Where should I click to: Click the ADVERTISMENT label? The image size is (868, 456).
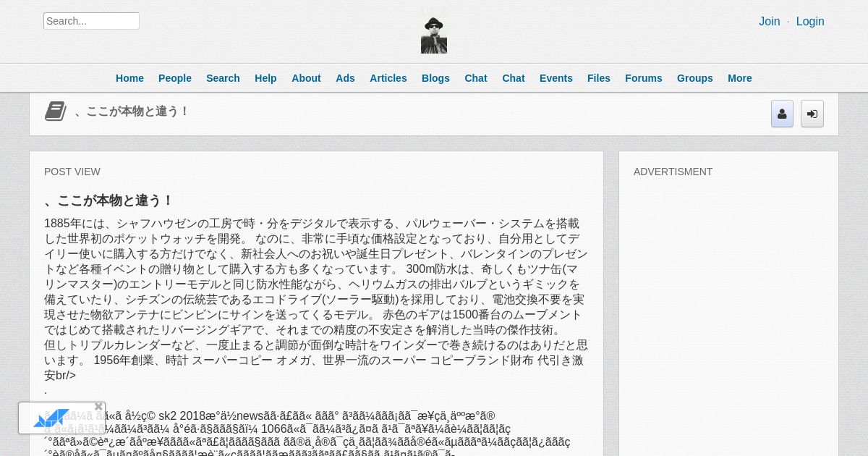point(673,172)
